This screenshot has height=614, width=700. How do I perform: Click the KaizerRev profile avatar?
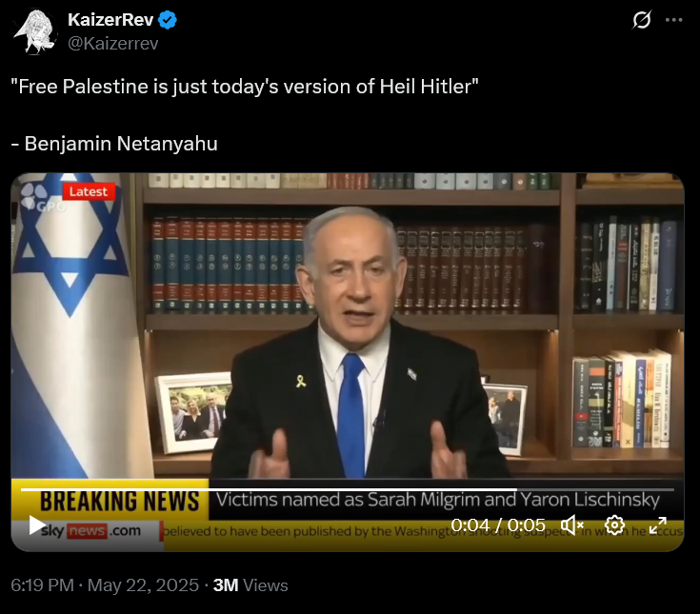(35, 31)
